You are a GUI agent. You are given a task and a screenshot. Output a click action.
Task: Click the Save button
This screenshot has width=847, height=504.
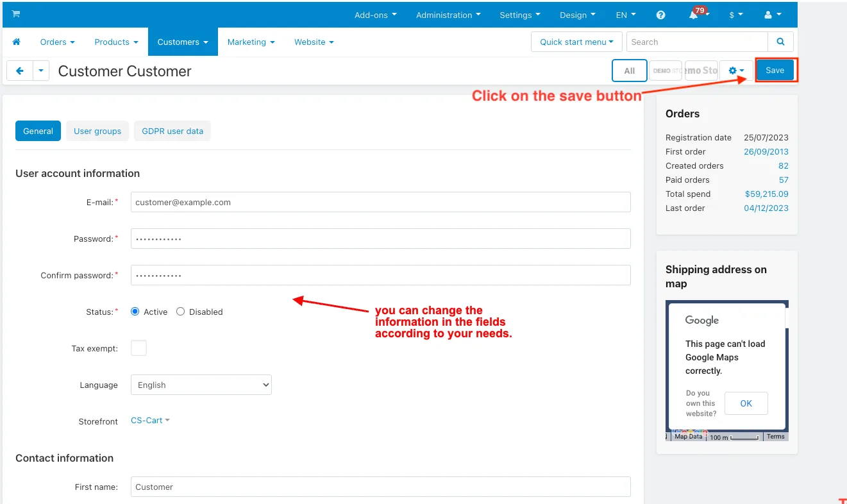[x=775, y=71]
